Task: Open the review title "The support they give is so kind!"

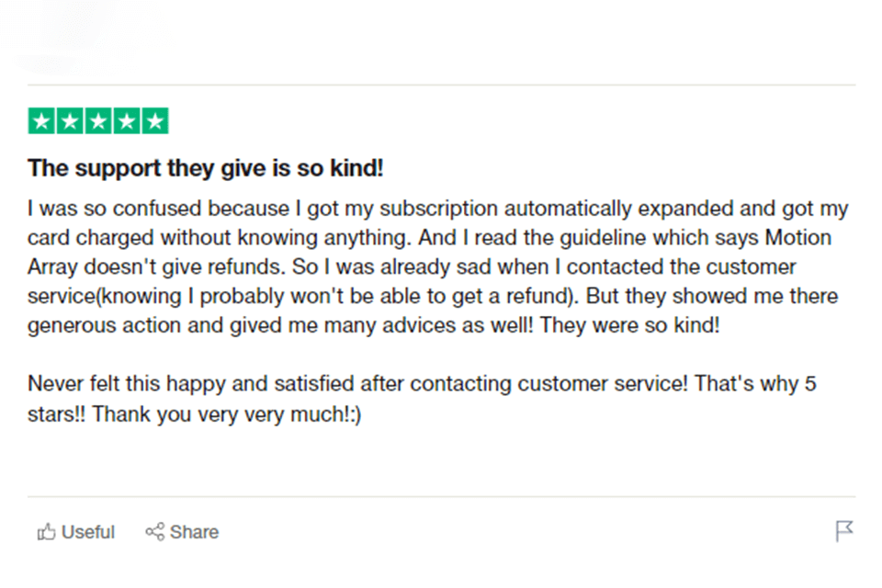Action: click(x=205, y=169)
